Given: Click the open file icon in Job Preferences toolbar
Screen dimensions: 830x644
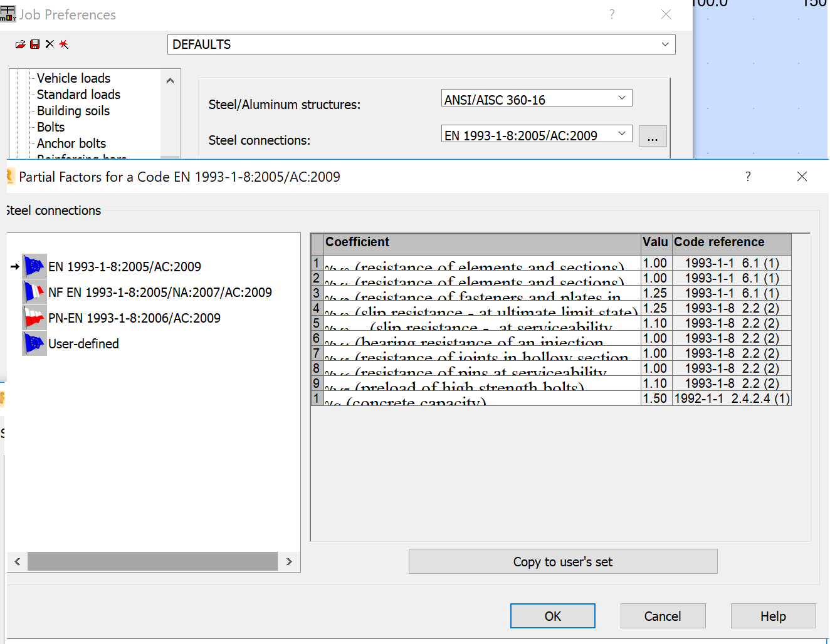Looking at the screenshot, I should (x=21, y=44).
